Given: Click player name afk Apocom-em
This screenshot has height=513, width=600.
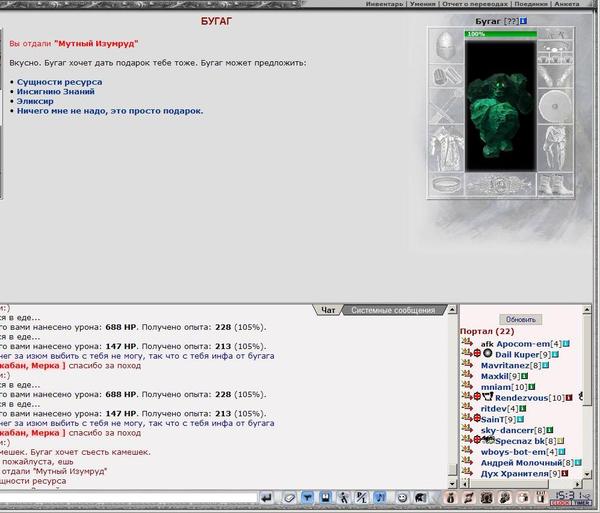Looking at the screenshot, I should [x=515, y=344].
